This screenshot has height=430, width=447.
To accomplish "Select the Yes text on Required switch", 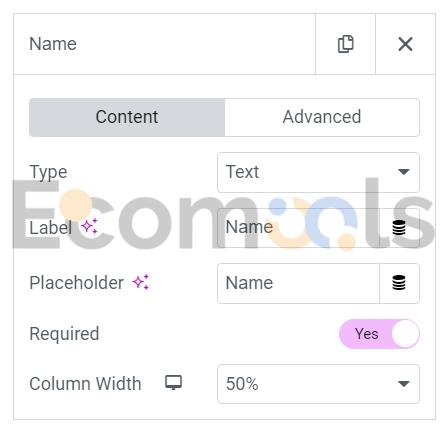I will click(366, 334).
